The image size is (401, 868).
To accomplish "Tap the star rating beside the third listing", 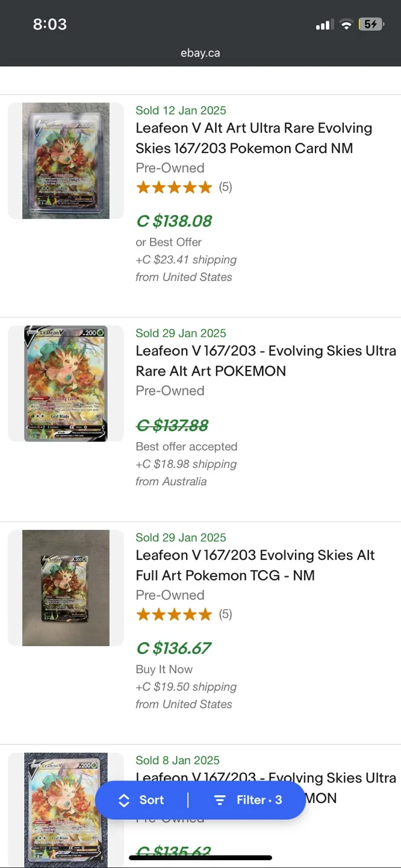I will click(x=174, y=614).
